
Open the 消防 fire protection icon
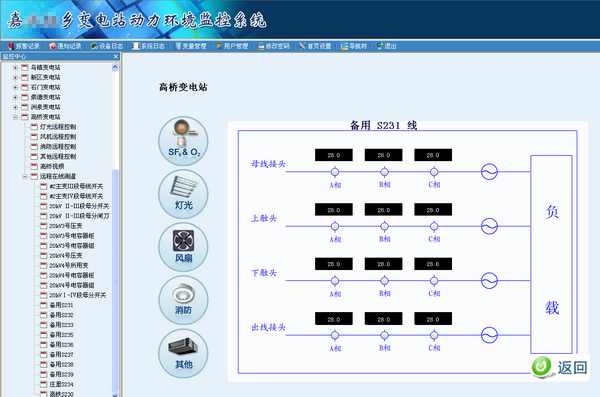pyautogui.click(x=183, y=301)
